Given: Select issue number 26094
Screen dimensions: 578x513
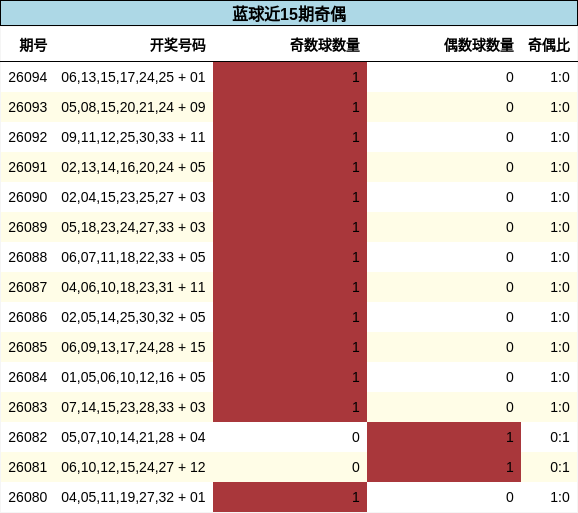Looking at the screenshot, I should click(x=28, y=77).
